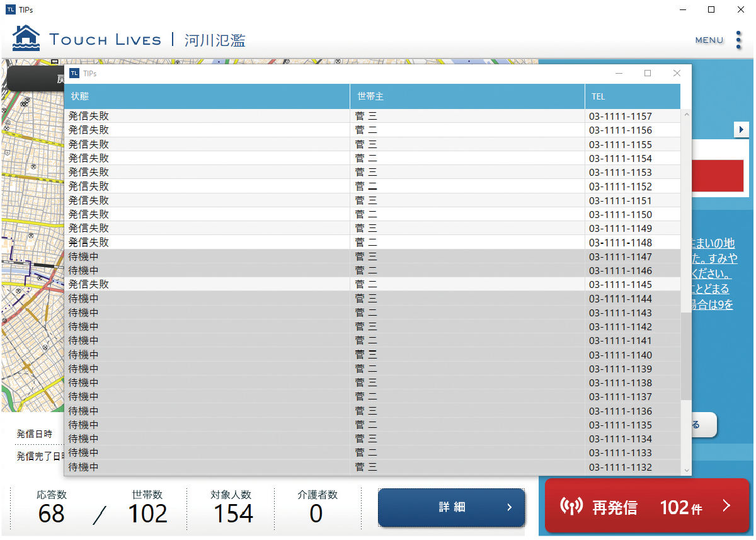Open 詳細 details button

coord(451,507)
